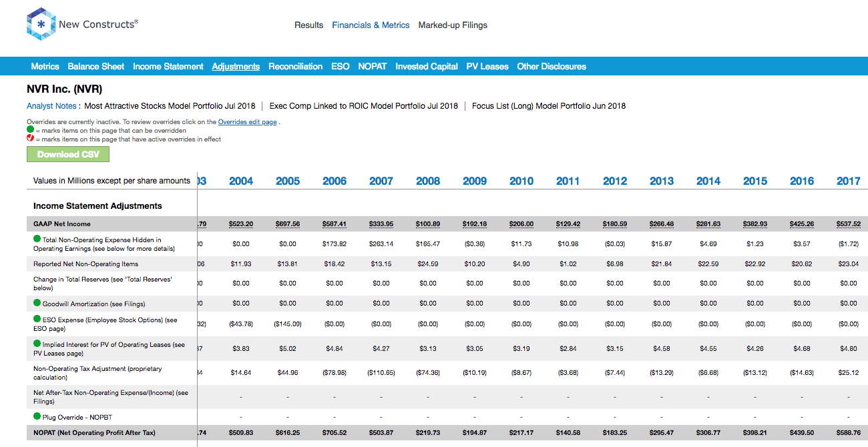Click the 2013 column header
The height and width of the screenshot is (447, 868).
coord(662,181)
